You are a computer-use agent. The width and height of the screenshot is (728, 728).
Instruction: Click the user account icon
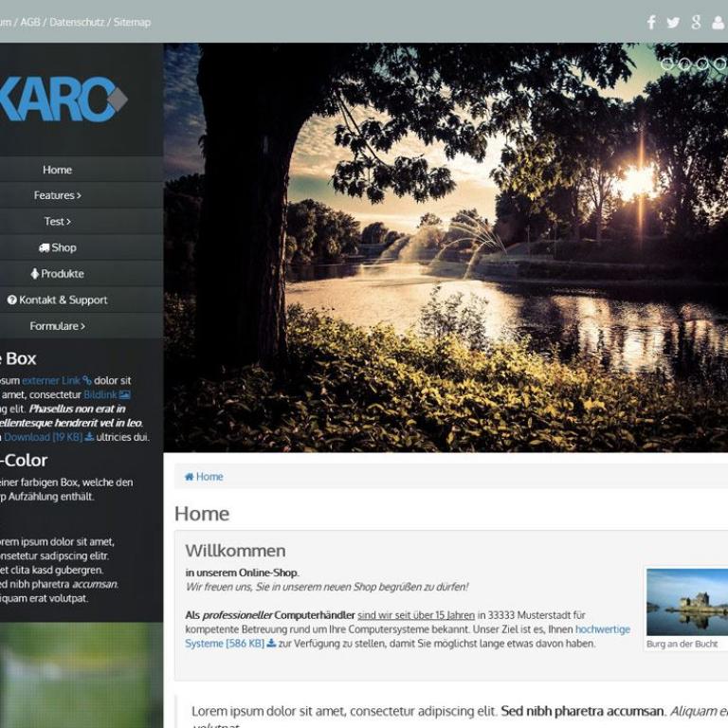[719, 22]
